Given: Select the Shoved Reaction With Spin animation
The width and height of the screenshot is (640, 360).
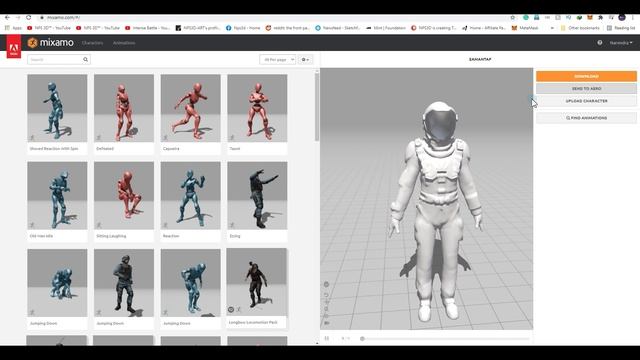Looking at the screenshot, I should pyautogui.click(x=57, y=113).
